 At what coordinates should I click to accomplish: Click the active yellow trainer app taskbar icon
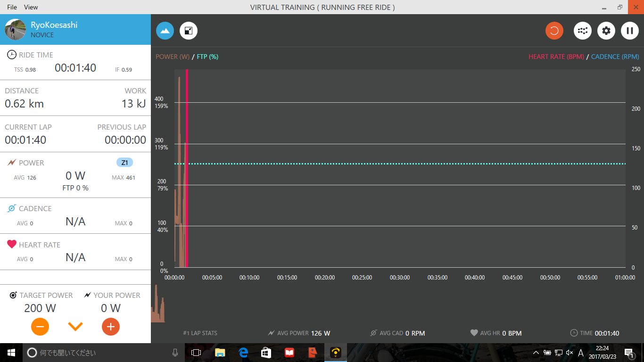[336, 353]
